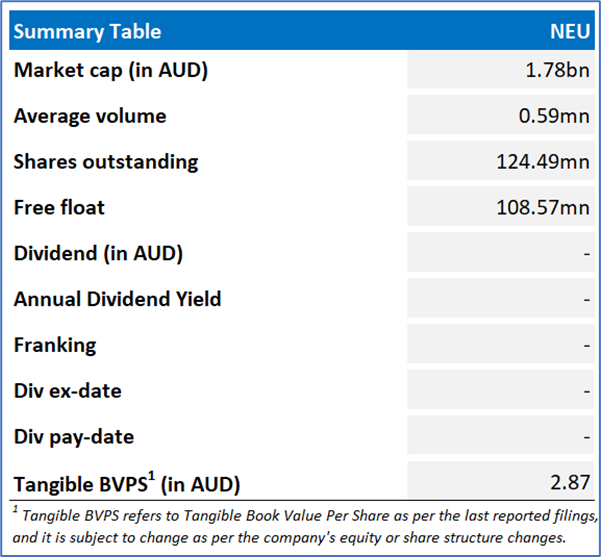Click the dash value in Franking row
The height and width of the screenshot is (557, 601).
[587, 345]
